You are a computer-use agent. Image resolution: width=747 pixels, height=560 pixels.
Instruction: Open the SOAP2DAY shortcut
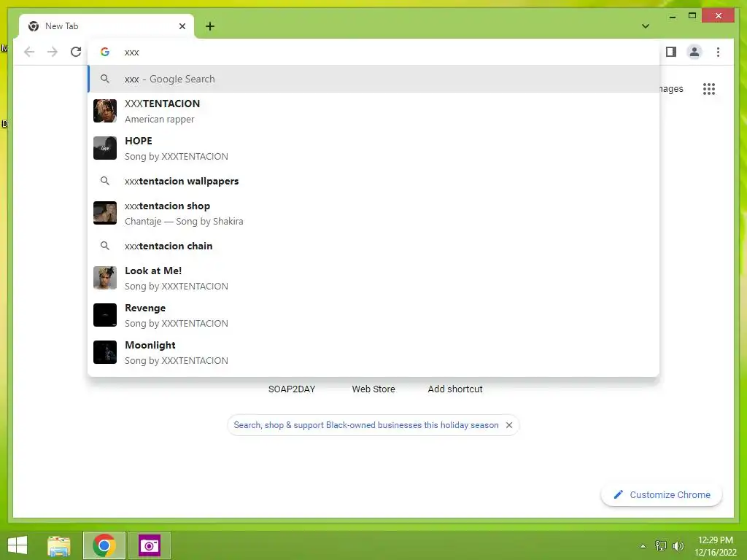[x=292, y=389]
